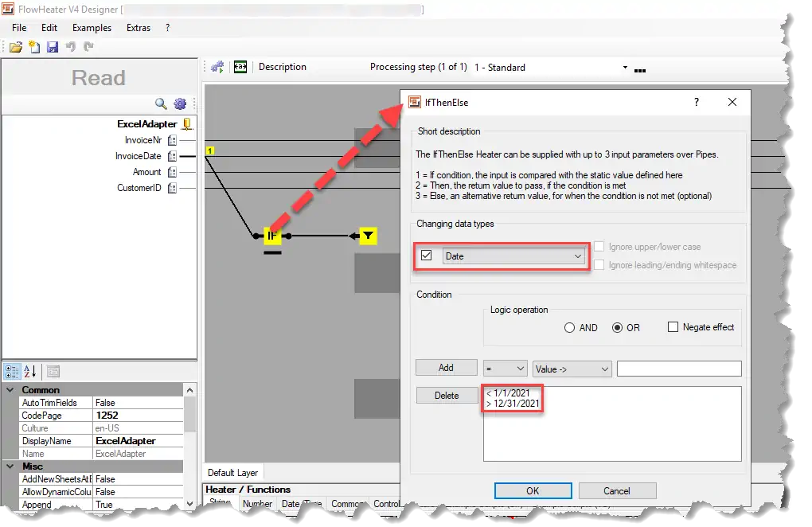Open the Read adapter gear settings icon

(x=180, y=103)
